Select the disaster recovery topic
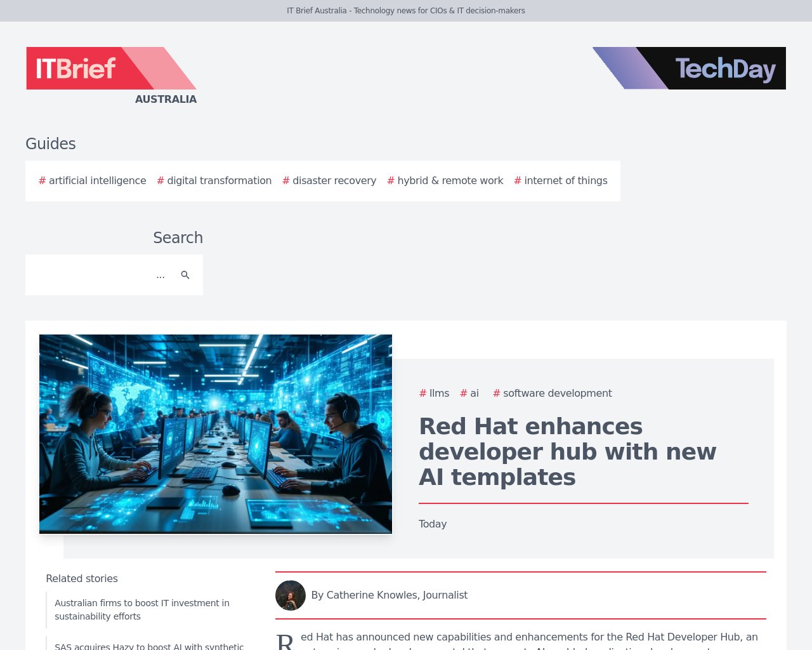 point(329,180)
